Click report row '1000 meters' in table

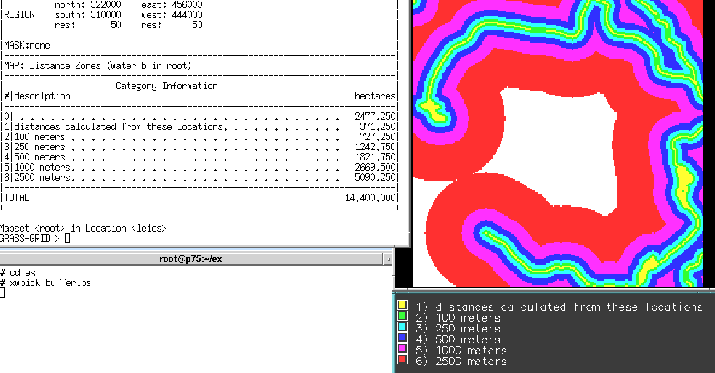[199, 167]
